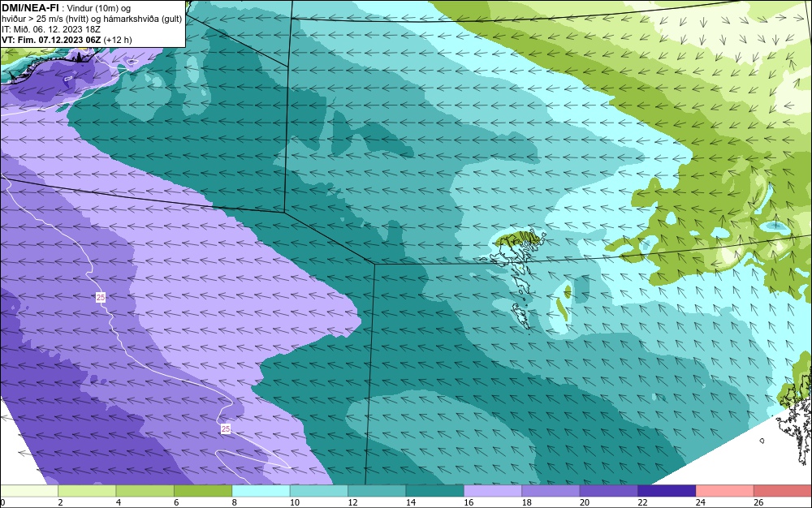812x508 pixels.
Task: Click the legend value '16'
Action: (469, 502)
